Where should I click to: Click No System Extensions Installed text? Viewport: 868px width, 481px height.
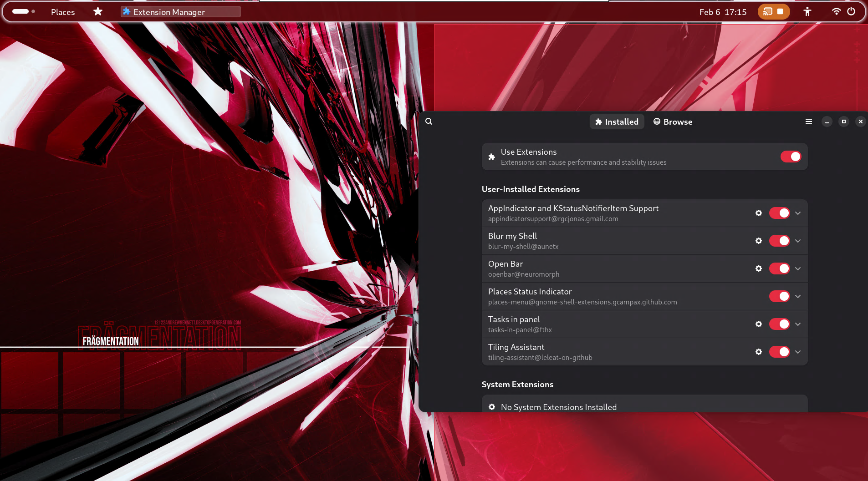click(559, 407)
